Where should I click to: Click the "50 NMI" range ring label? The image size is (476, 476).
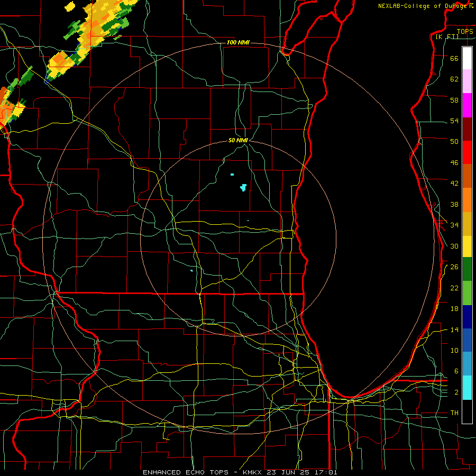239,140
